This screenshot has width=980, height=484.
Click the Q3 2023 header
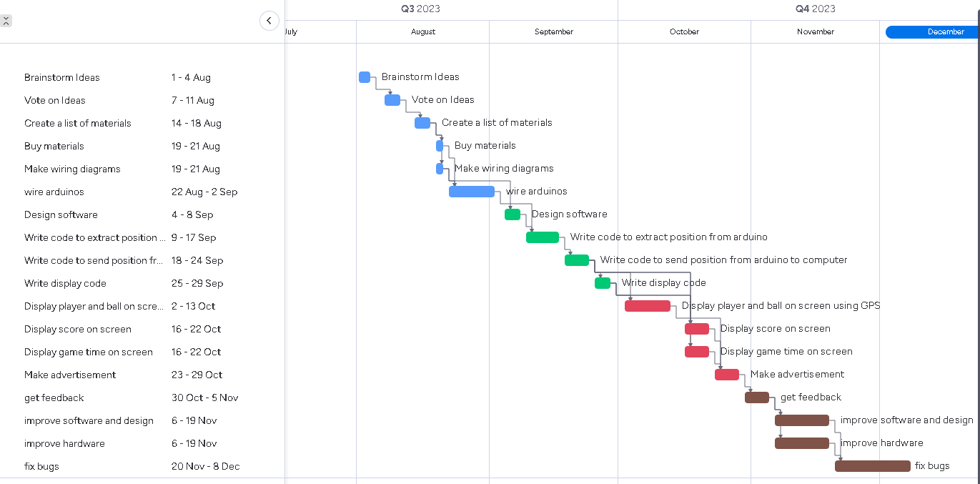(x=421, y=9)
